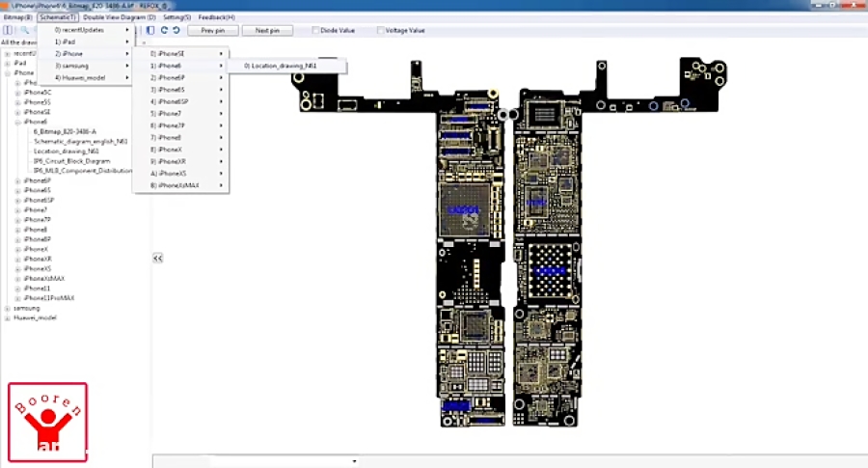This screenshot has height=468, width=868.
Task: Expand the iPhone11ProMAX tree node
Action: point(17,298)
